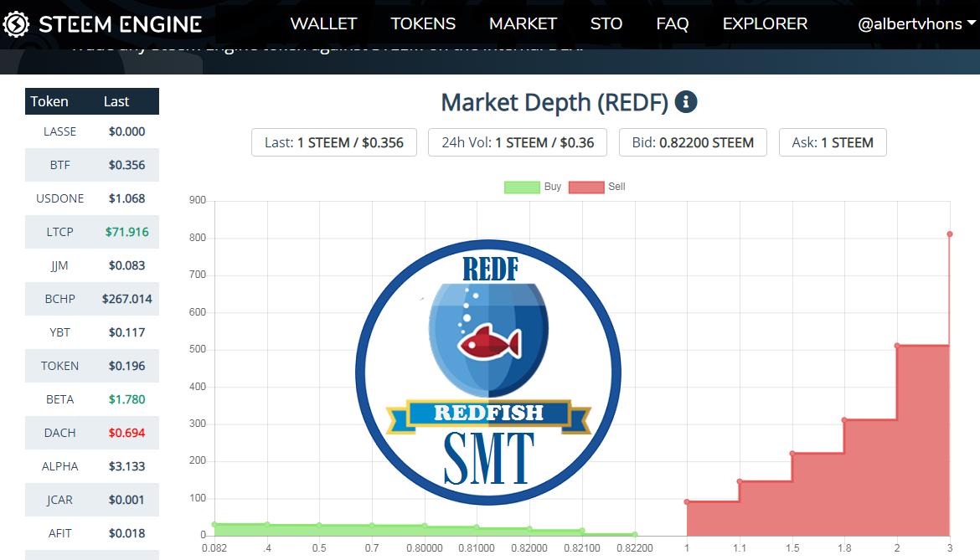Viewport: 980px width, 560px height.
Task: Click the sell point at price 2
Action: click(897, 345)
